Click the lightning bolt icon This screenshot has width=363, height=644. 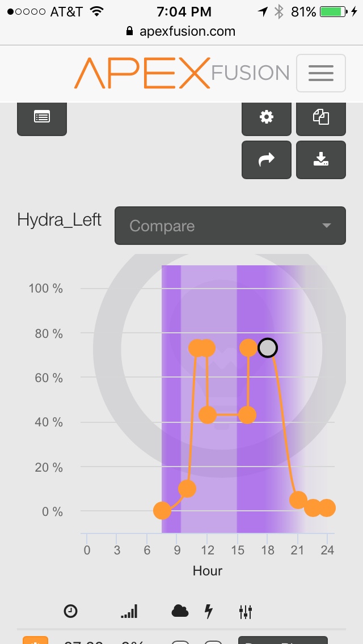209,611
